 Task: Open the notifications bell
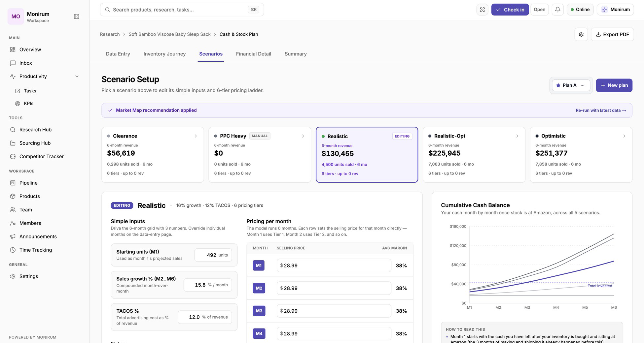pos(557,10)
